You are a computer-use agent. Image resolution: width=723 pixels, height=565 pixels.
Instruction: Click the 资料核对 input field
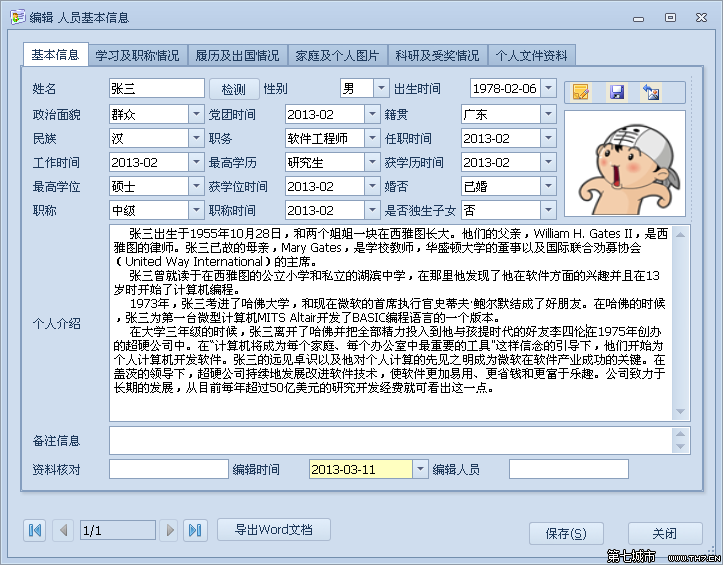coord(169,470)
